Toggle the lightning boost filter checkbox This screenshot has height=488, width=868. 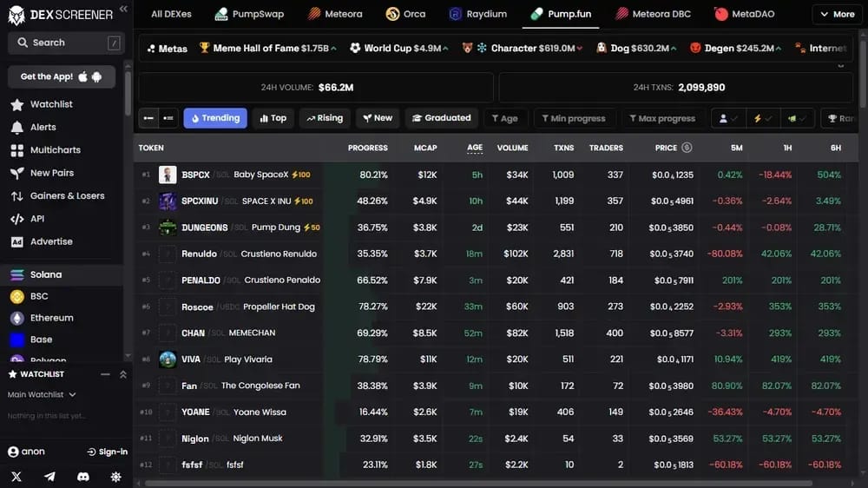(x=763, y=118)
